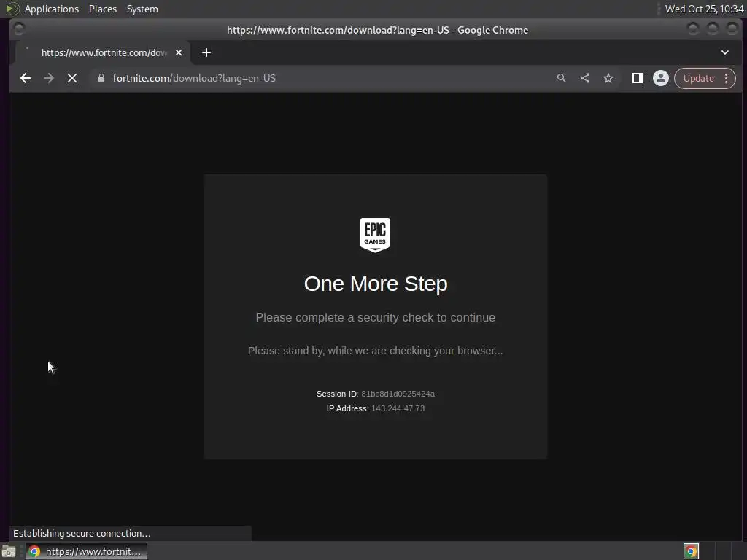
Task: Select Chrome window in the taskbar
Action: tap(87, 551)
